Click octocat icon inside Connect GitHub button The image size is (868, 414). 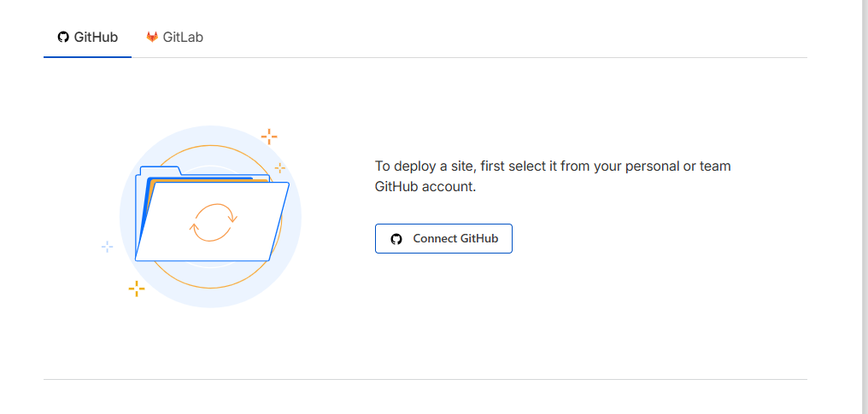396,239
